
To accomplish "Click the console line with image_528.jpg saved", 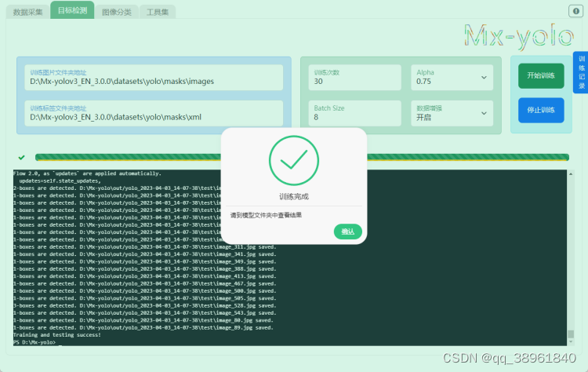I will [x=145, y=305].
